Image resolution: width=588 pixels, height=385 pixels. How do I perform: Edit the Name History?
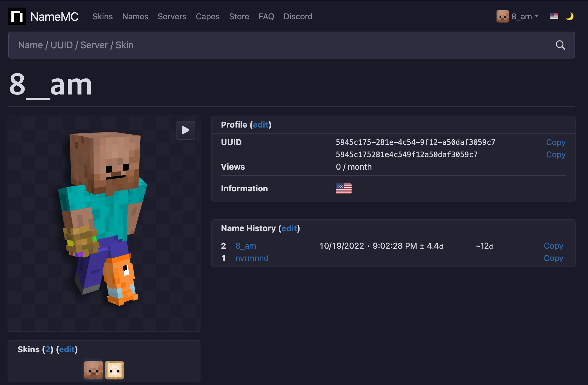[x=289, y=228]
